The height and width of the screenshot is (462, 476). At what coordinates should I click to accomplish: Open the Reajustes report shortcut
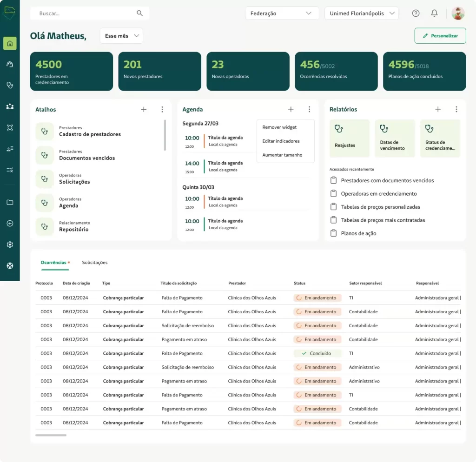350,138
